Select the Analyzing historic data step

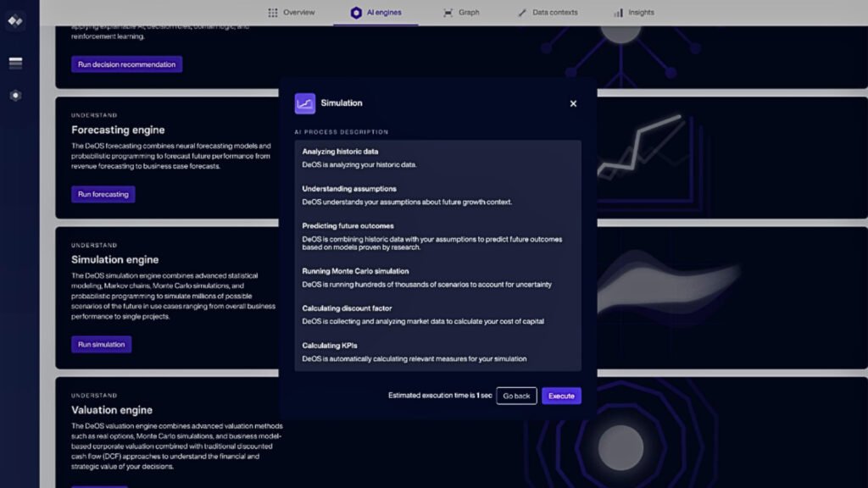[340, 152]
